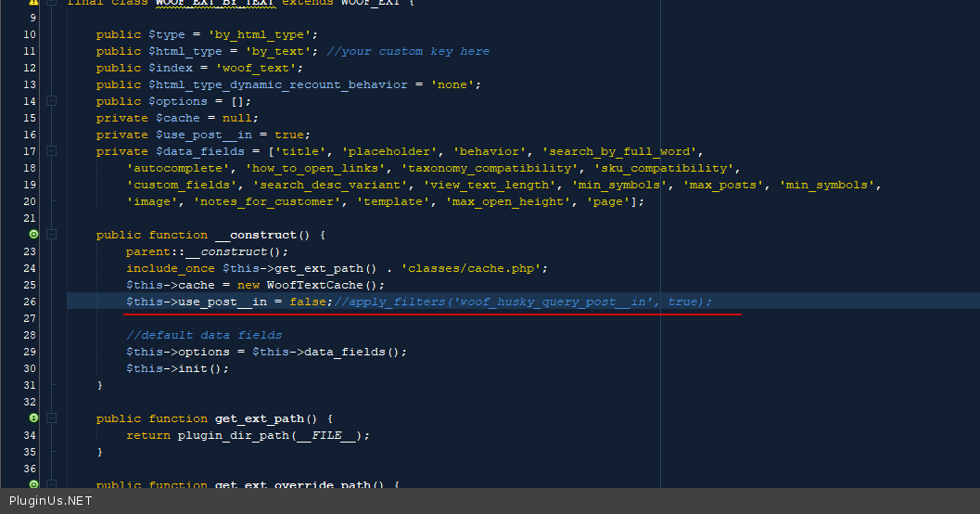Collapse the WOOF_EXT_BY_TEXT class fold marker
The width and height of the screenshot is (980, 514).
(52, 3)
